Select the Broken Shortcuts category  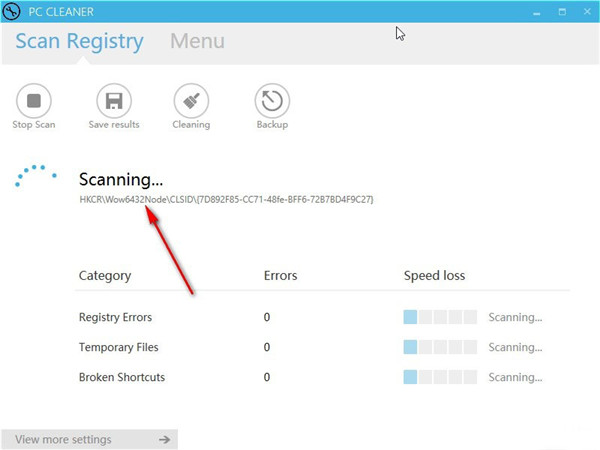[x=120, y=377]
